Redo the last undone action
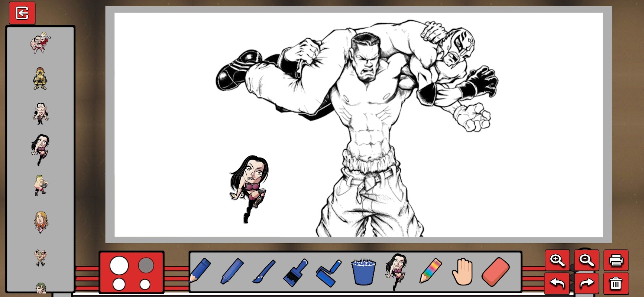The width and height of the screenshot is (644, 297). [587, 283]
